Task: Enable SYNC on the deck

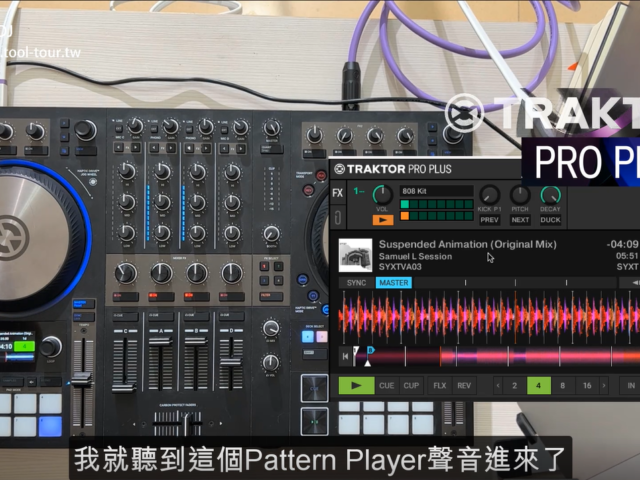Action: coord(356,283)
